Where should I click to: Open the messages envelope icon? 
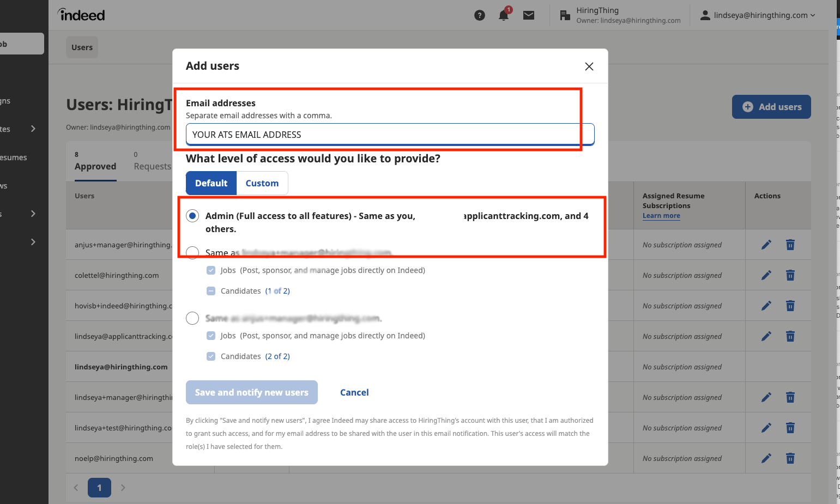529,15
